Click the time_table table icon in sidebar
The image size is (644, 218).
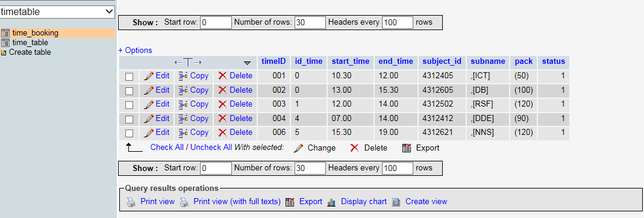[5, 43]
